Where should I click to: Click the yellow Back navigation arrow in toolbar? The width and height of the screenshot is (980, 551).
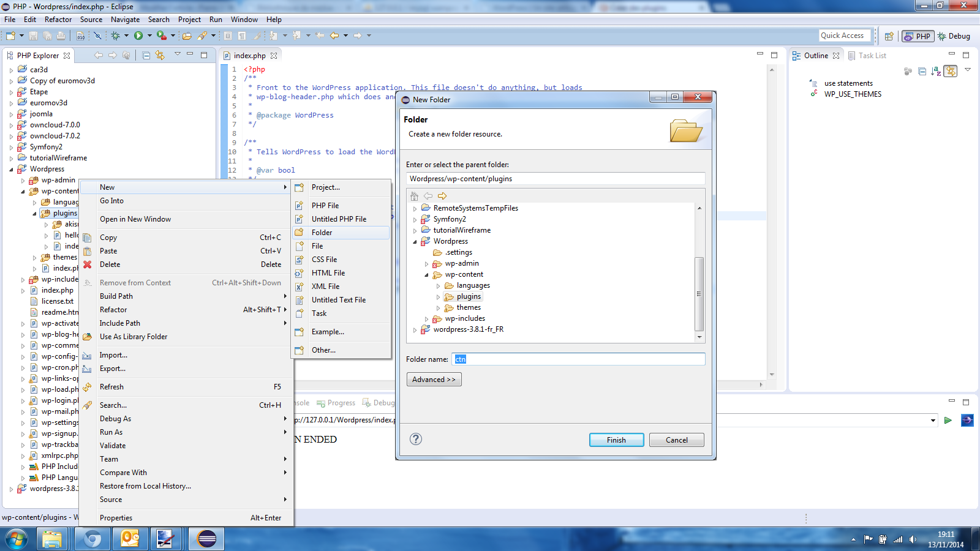334,36
